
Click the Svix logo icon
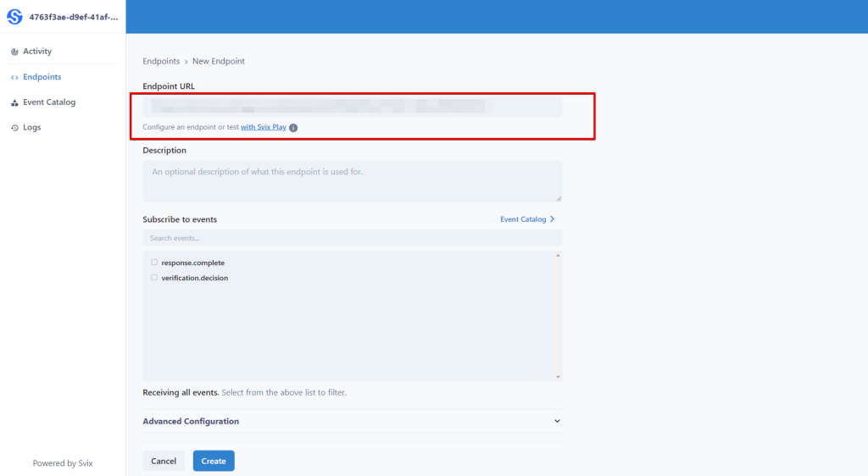tap(14, 17)
